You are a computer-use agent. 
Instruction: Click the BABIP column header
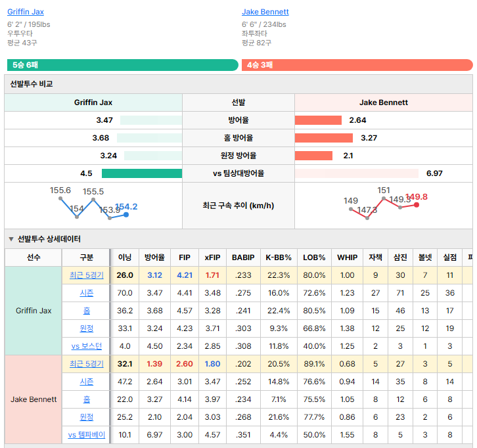pyautogui.click(x=243, y=258)
